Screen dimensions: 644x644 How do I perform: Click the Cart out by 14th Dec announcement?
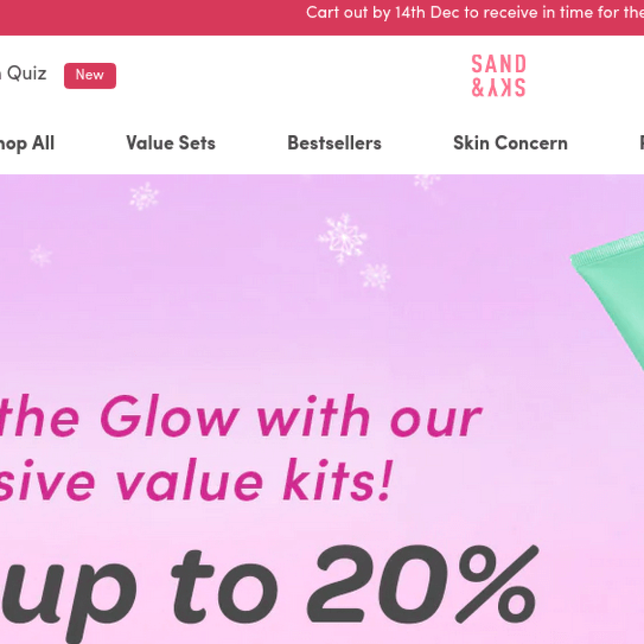pos(475,13)
